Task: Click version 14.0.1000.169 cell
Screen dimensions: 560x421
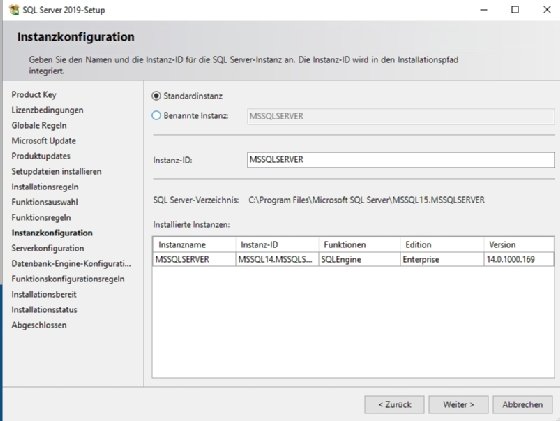Action: point(519,260)
